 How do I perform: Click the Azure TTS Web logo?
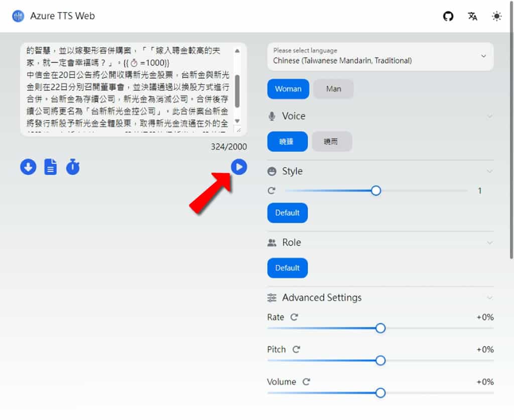click(x=18, y=16)
